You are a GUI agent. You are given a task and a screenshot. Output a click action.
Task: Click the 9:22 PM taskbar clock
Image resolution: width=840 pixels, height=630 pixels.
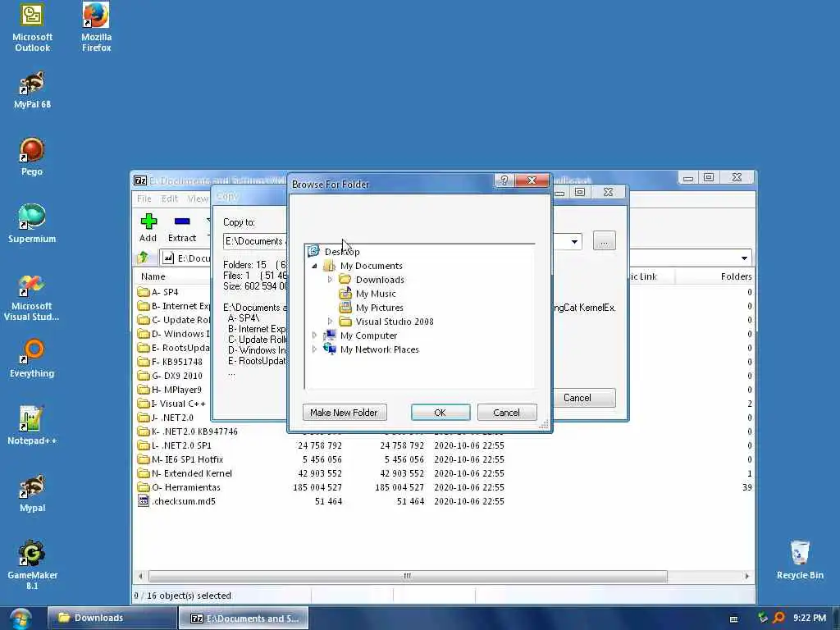(810, 619)
